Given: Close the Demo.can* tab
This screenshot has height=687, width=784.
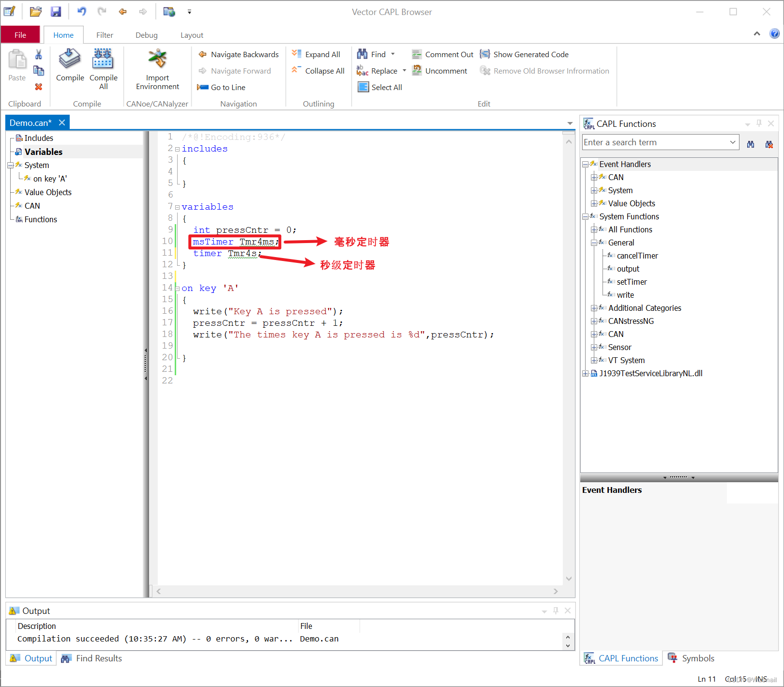Looking at the screenshot, I should coord(62,122).
